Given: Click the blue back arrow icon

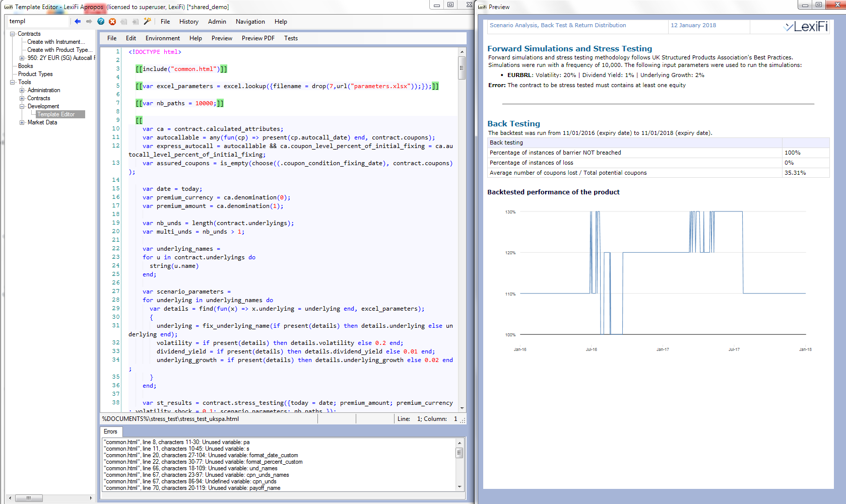Looking at the screenshot, I should (77, 21).
